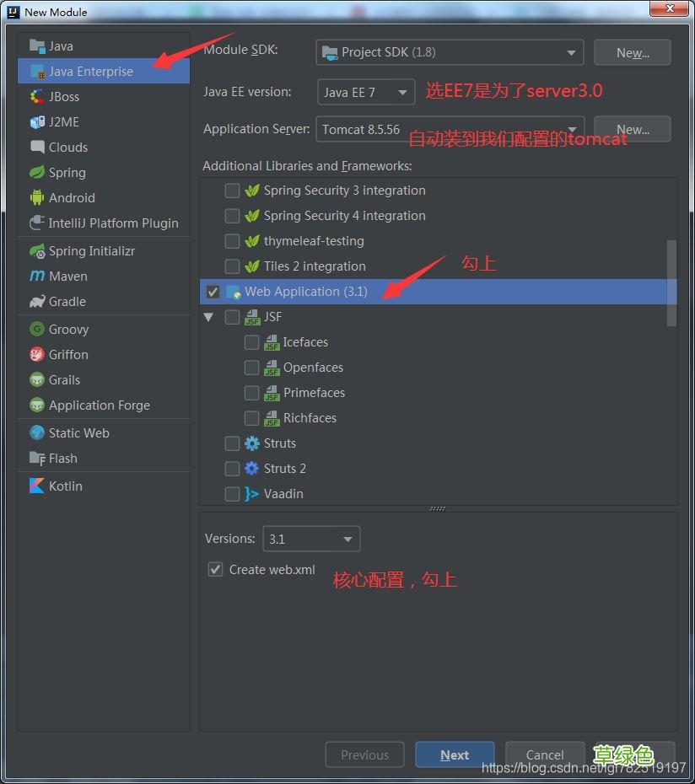
Task: Click the Spring leaf icon in the sidebar
Action: pyautogui.click(x=36, y=173)
